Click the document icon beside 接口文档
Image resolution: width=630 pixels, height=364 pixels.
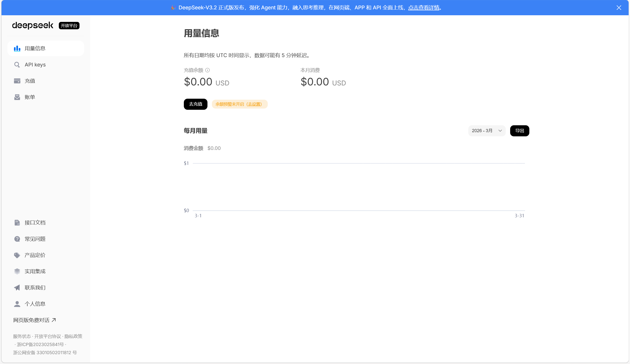coord(17,223)
